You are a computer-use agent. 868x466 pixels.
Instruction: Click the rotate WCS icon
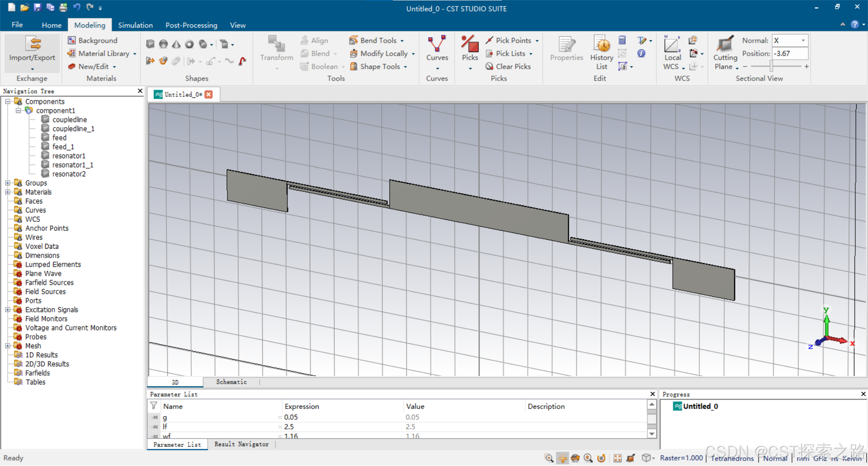pyautogui.click(x=693, y=40)
